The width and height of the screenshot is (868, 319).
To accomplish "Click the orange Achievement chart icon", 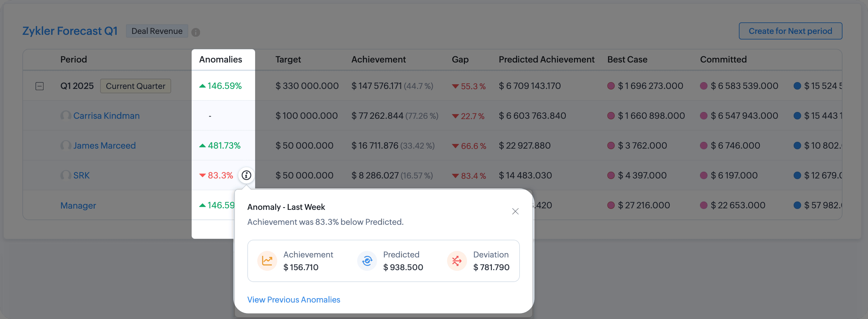I will coord(267,261).
